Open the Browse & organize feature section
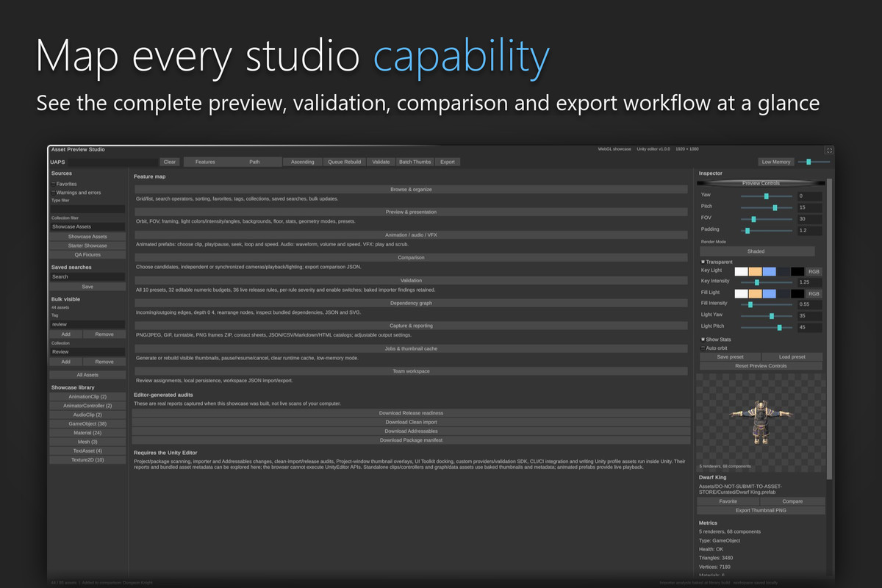Screen dimensions: 882x588 click(x=411, y=190)
